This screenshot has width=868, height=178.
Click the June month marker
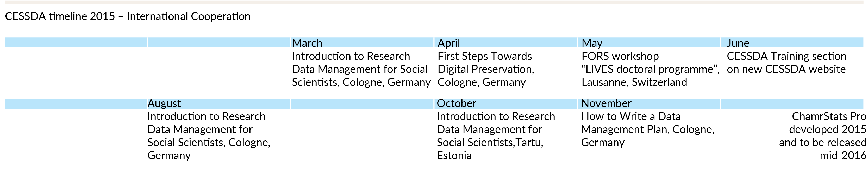pyautogui.click(x=738, y=43)
